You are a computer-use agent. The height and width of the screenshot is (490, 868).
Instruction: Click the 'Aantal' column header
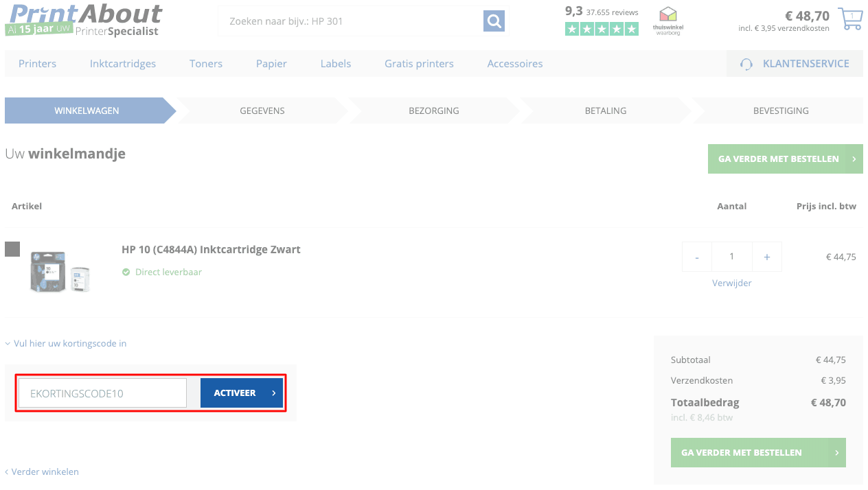[x=732, y=206]
